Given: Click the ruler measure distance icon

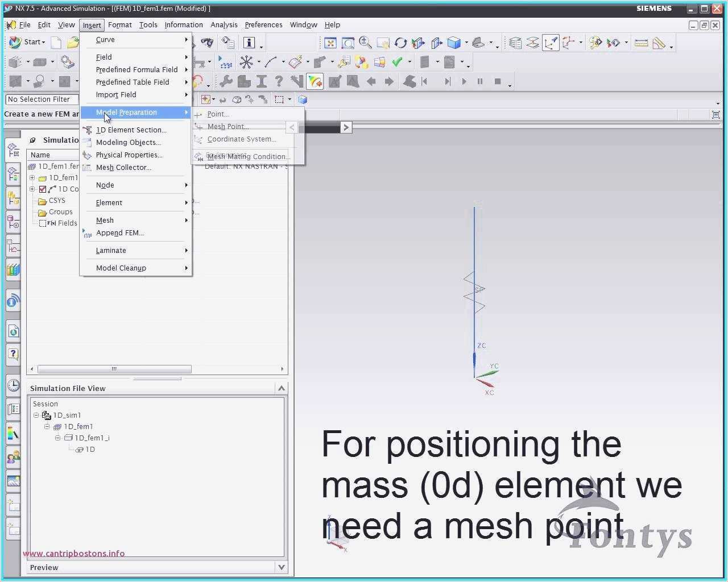Looking at the screenshot, I should coord(641,43).
